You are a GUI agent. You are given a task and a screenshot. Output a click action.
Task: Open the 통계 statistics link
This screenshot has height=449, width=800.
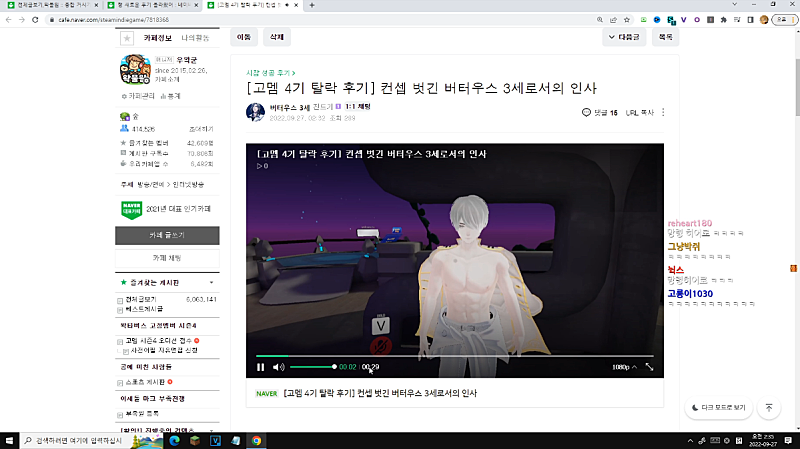[170, 96]
